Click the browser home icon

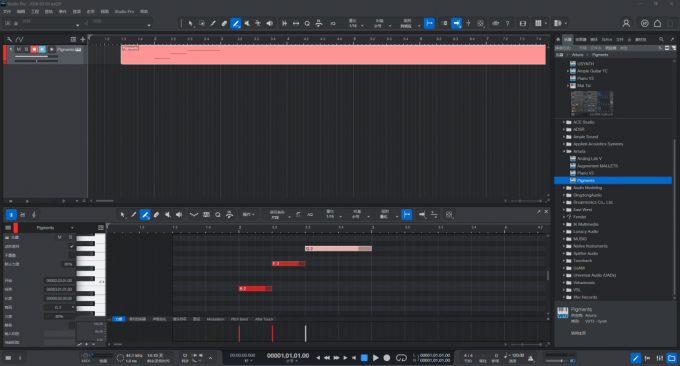pyautogui.click(x=559, y=39)
